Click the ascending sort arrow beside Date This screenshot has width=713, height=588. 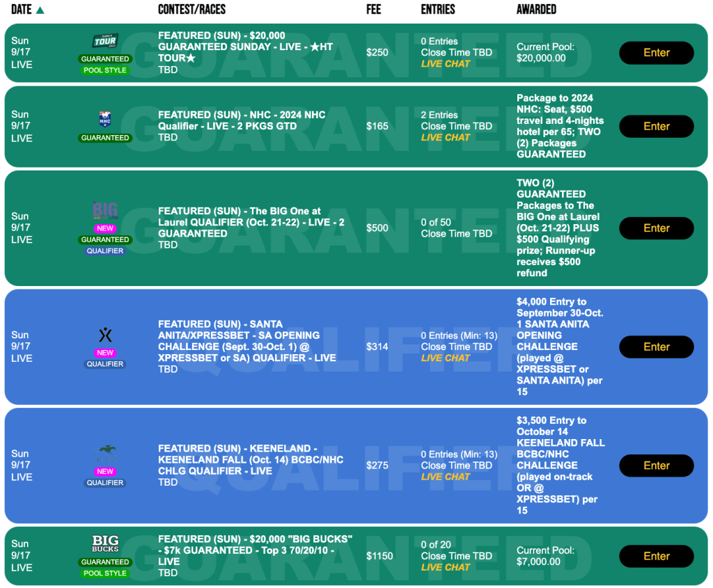coord(40,10)
